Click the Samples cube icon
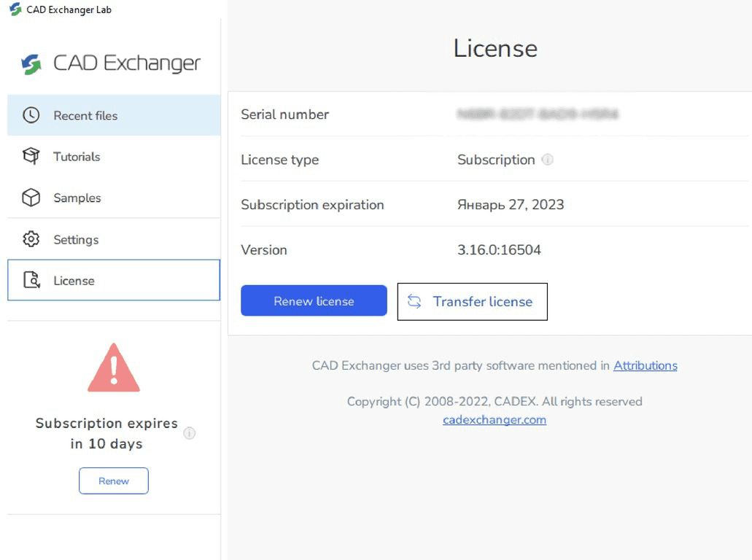The width and height of the screenshot is (752, 560). pyautogui.click(x=31, y=198)
